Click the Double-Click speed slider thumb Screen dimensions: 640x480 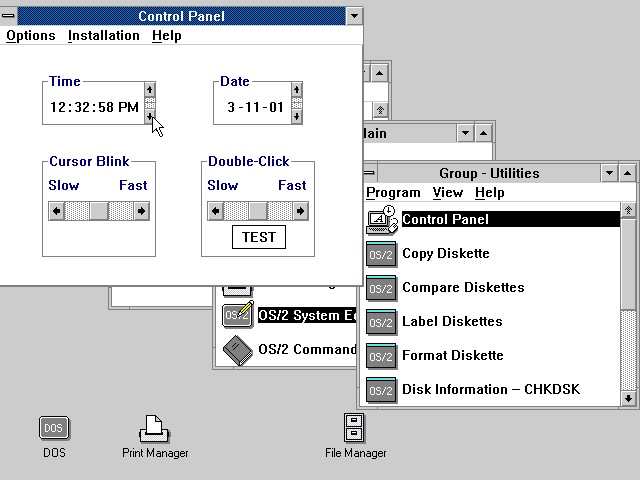coord(258,211)
